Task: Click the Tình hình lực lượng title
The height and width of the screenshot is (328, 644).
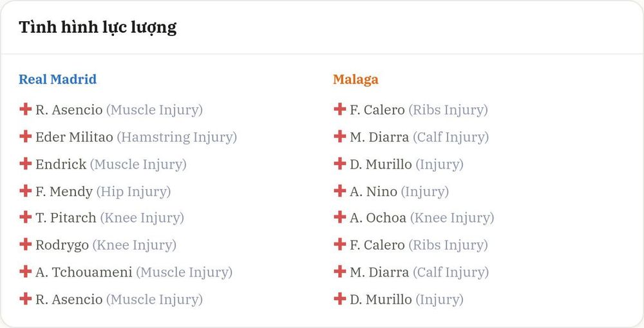Action: coord(98,28)
